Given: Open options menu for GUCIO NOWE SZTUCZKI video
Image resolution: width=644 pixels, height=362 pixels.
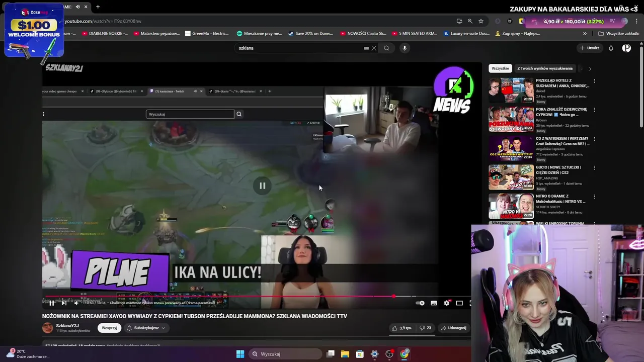Looking at the screenshot, I should [594, 167].
